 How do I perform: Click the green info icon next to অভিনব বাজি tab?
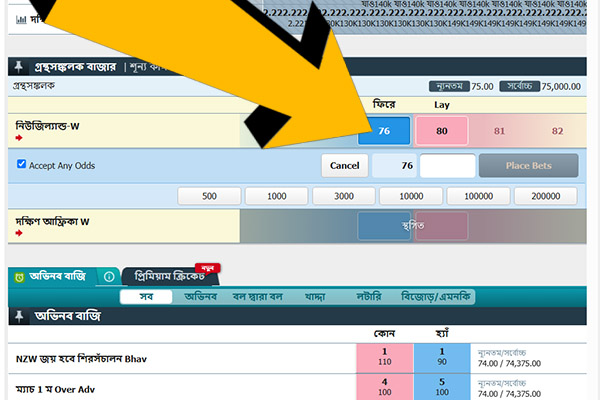click(109, 276)
